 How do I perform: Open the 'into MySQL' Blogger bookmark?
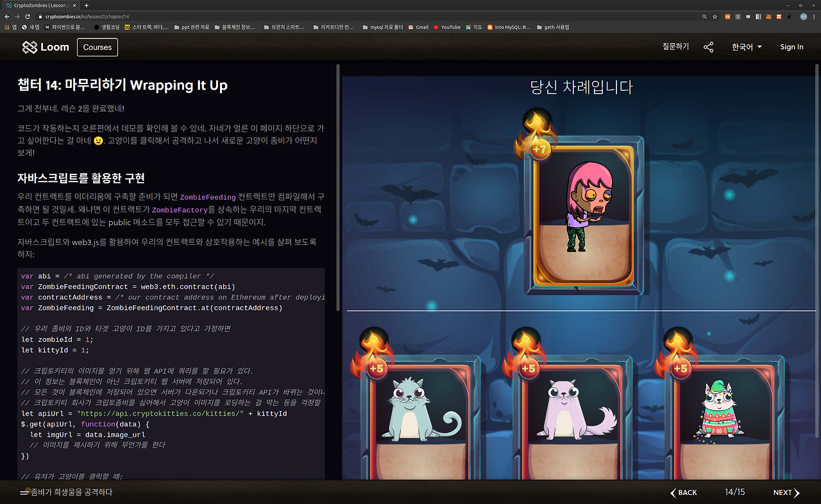coord(509,27)
